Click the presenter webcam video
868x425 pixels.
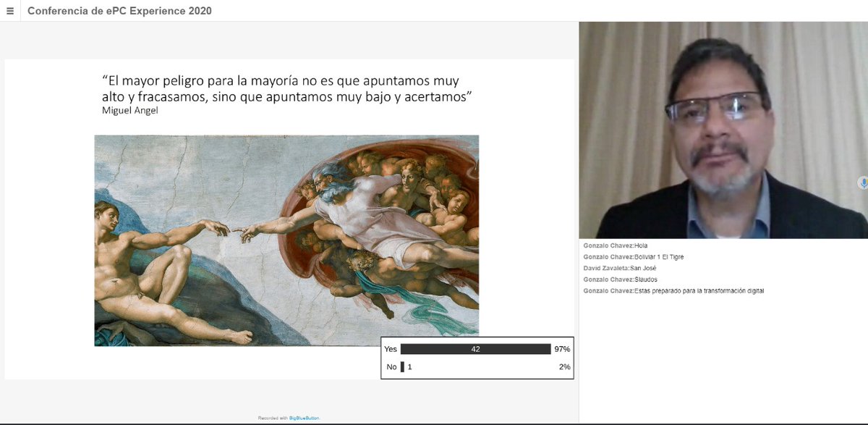pos(723,130)
